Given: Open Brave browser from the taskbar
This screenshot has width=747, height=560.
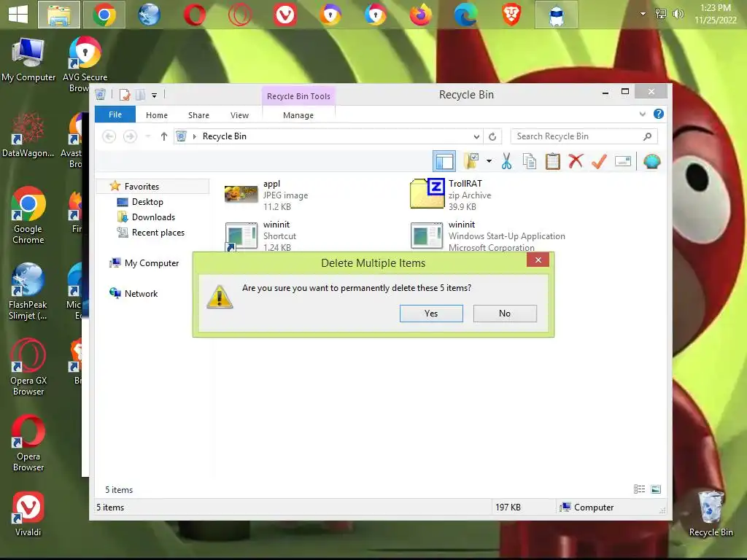Looking at the screenshot, I should pos(511,15).
